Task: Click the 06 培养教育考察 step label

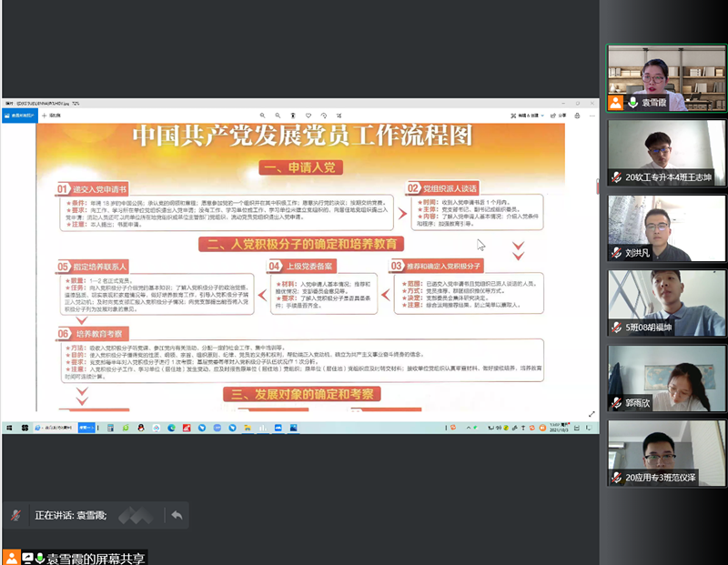Action: tap(93, 334)
